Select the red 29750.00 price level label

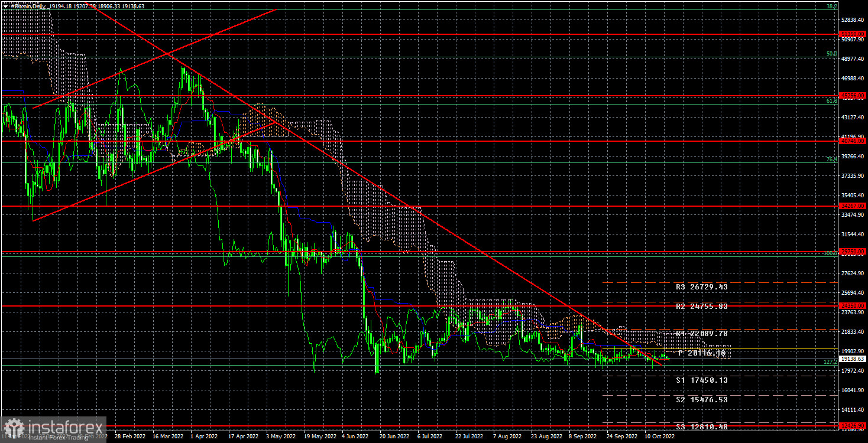(853, 251)
